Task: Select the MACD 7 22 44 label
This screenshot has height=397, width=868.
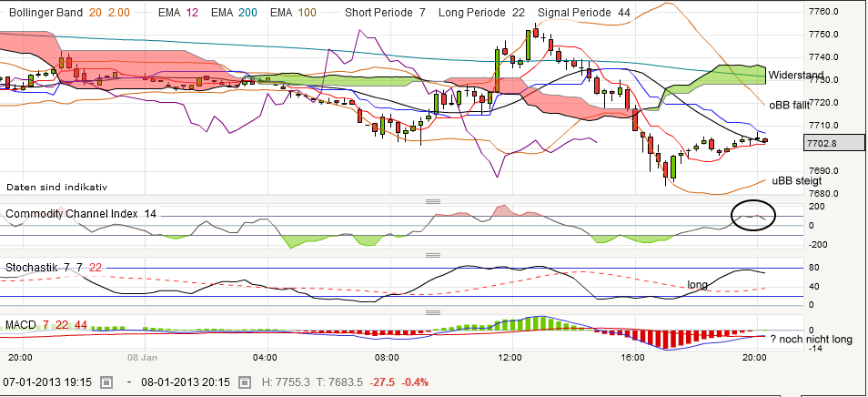Action: pyautogui.click(x=45, y=324)
